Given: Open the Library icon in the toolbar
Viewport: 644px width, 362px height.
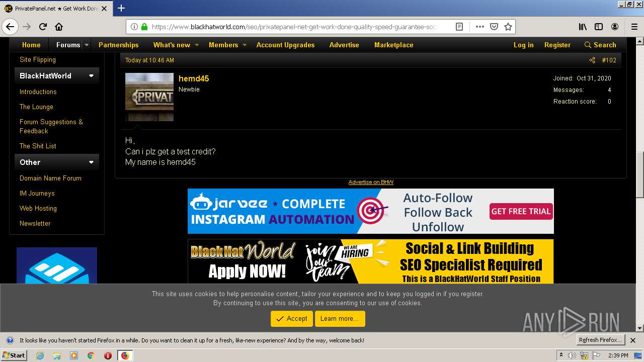Looking at the screenshot, I should pyautogui.click(x=583, y=27).
